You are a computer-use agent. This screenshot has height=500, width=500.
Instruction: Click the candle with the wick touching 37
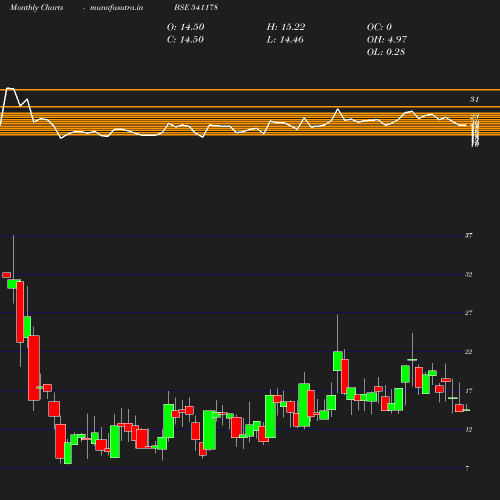[13, 284]
